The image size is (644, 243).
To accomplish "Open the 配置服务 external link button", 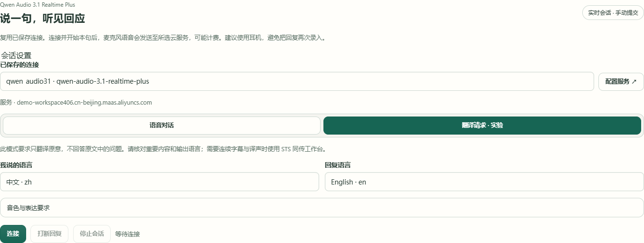I will click(x=621, y=81).
